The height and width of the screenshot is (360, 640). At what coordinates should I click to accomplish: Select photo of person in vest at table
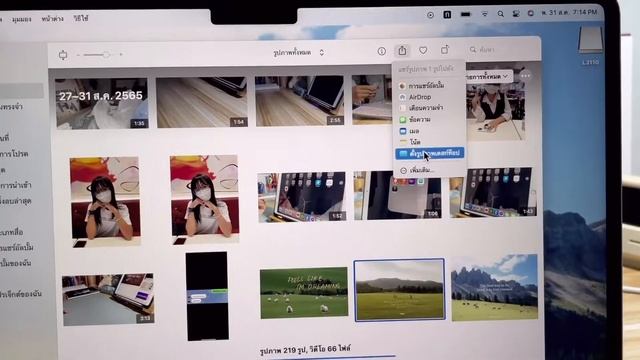495,108
